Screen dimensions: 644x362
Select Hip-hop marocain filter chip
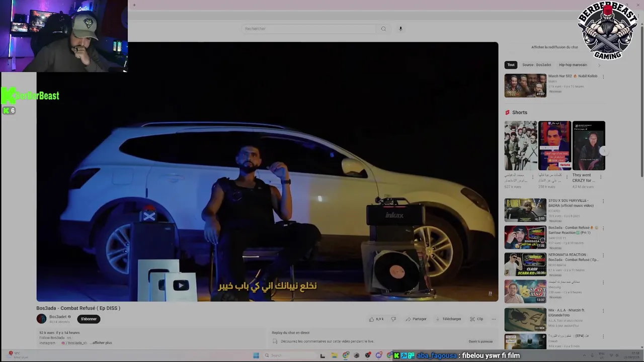click(573, 65)
